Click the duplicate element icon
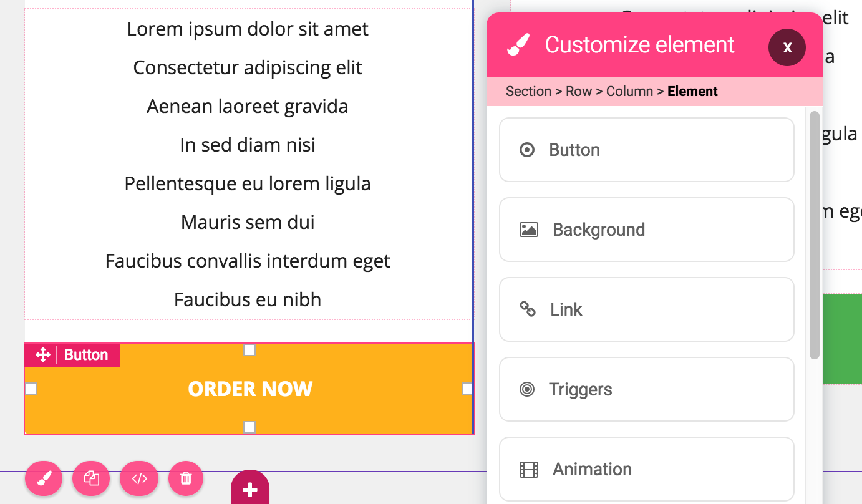This screenshot has width=862, height=504. tap(91, 478)
